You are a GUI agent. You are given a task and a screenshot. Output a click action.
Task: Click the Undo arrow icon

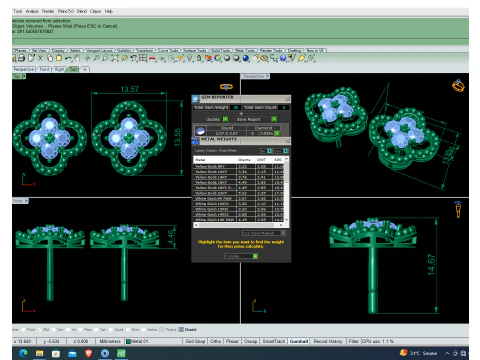68,58
